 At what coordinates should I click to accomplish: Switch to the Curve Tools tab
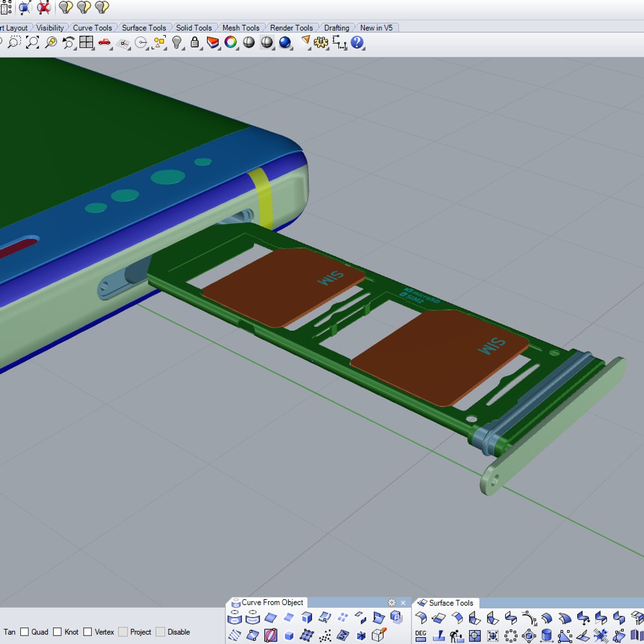pos(92,27)
